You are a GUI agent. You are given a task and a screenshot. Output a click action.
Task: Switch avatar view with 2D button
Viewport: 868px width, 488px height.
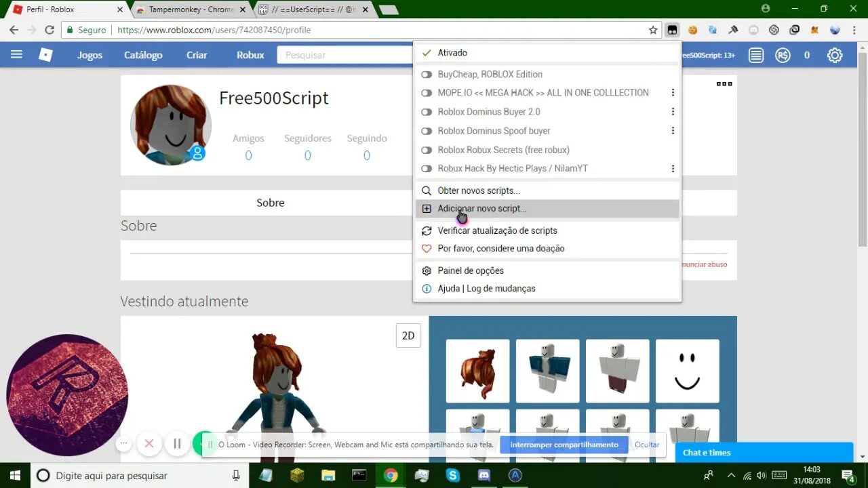click(408, 335)
